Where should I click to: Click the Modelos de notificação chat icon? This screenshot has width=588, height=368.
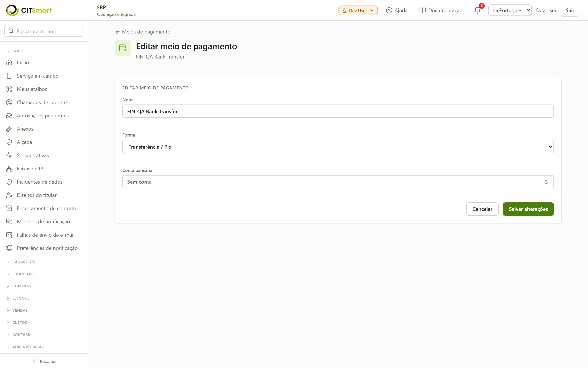(9, 222)
